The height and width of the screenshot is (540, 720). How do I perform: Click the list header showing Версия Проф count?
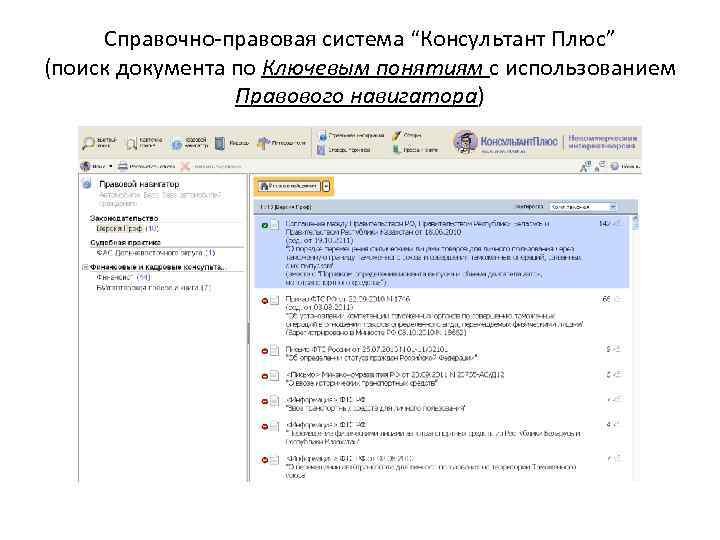coord(286,207)
